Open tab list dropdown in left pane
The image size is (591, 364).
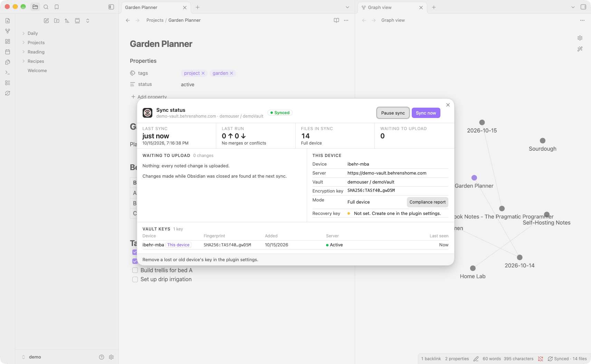(347, 7)
